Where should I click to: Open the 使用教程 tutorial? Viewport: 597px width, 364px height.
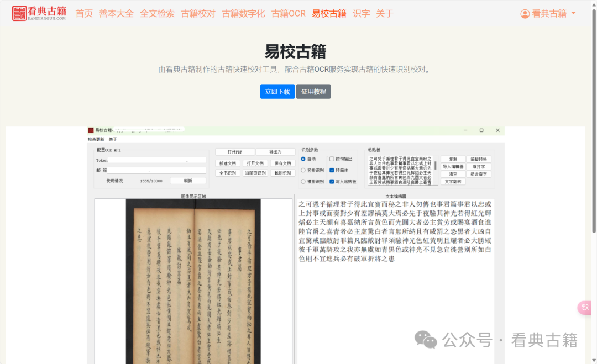pyautogui.click(x=313, y=92)
